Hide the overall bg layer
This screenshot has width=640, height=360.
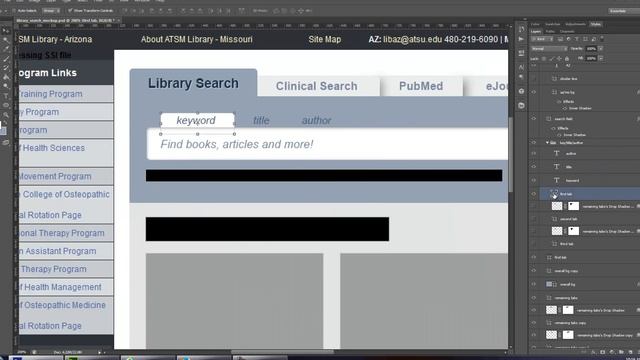pos(533,284)
